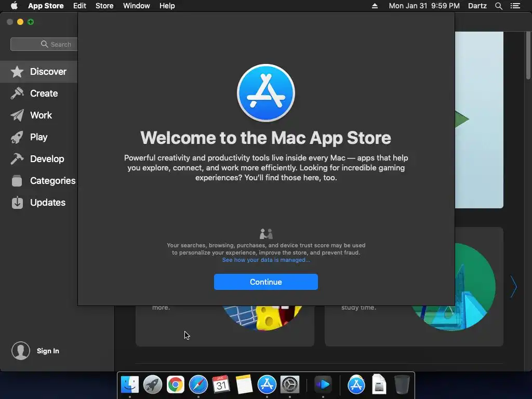Open the Window menu
532x399 pixels.
tap(137, 6)
